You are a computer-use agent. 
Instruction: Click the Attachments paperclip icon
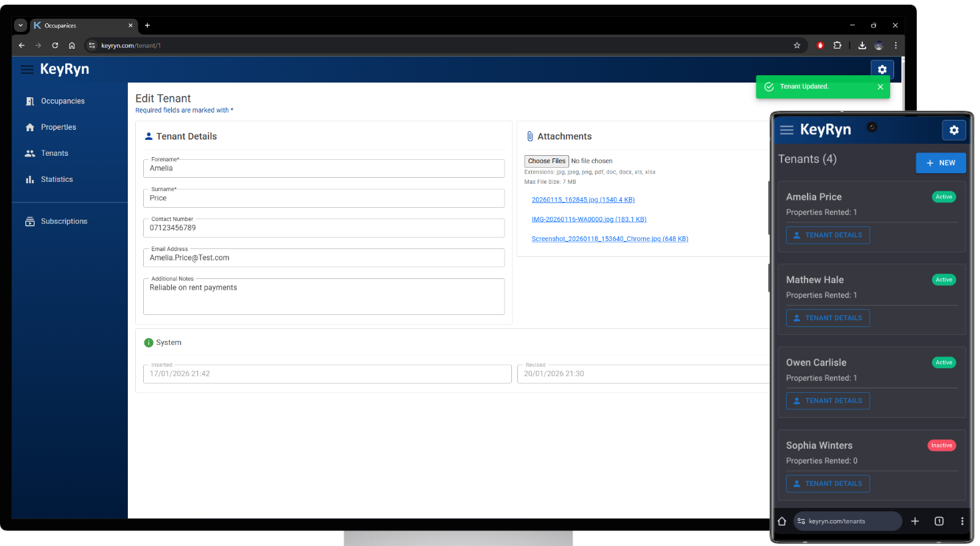[x=530, y=136]
